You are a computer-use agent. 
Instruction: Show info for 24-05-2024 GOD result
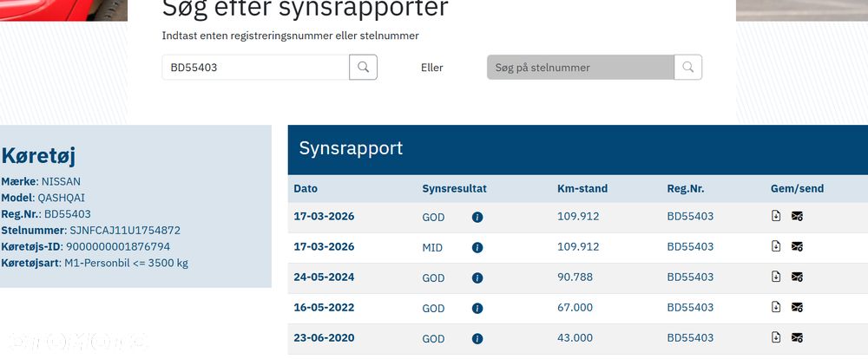click(477, 277)
